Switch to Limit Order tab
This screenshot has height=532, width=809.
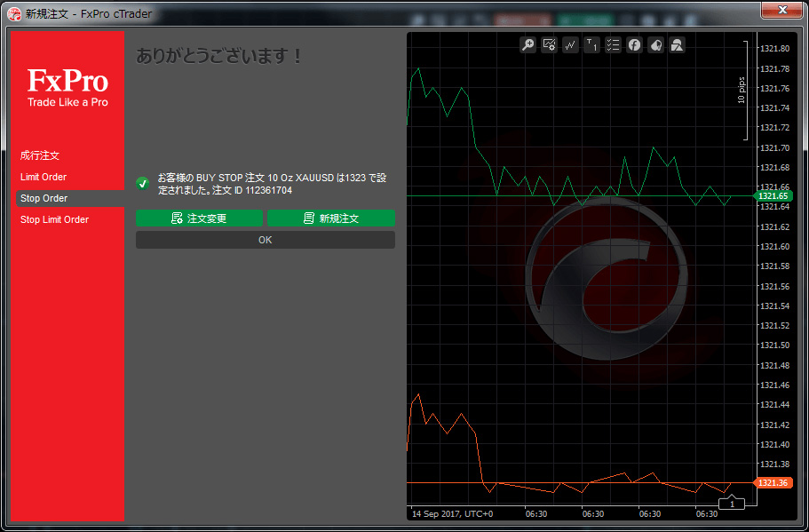(x=44, y=177)
